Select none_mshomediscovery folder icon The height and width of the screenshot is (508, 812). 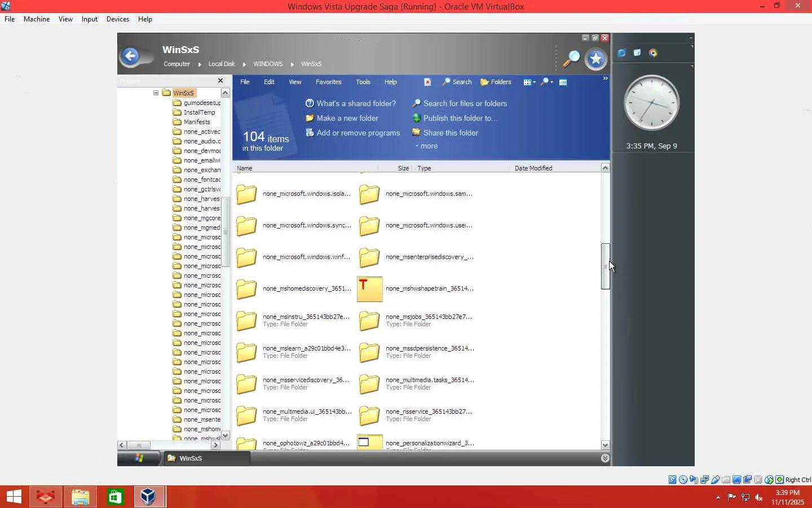(x=246, y=289)
